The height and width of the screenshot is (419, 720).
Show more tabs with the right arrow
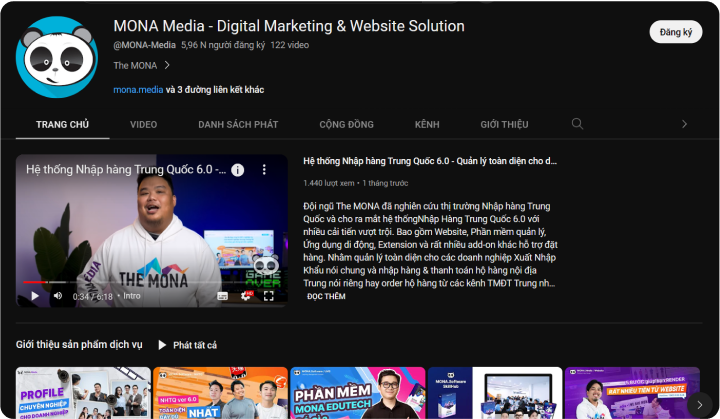(x=684, y=124)
